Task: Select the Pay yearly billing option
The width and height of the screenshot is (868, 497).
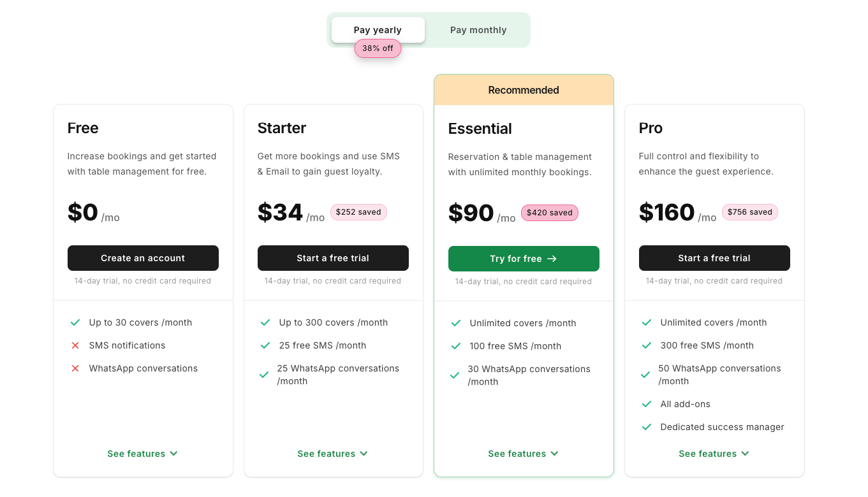Action: click(378, 30)
